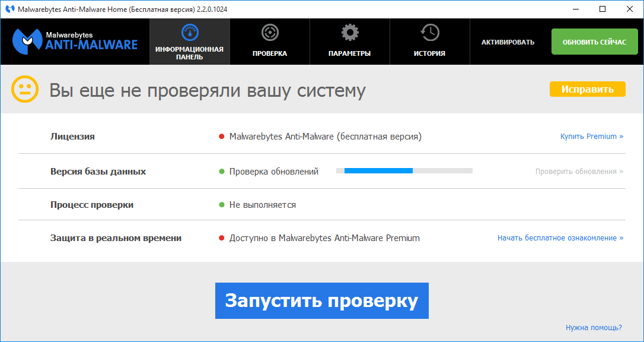Click the Процесс проверки label

coord(91,205)
